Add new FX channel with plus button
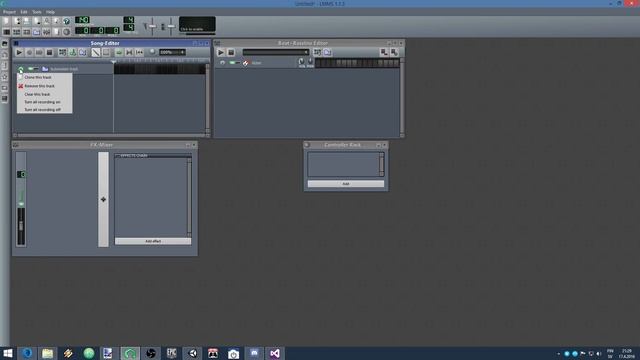Image resolution: width=640 pixels, height=360 pixels. click(103, 199)
